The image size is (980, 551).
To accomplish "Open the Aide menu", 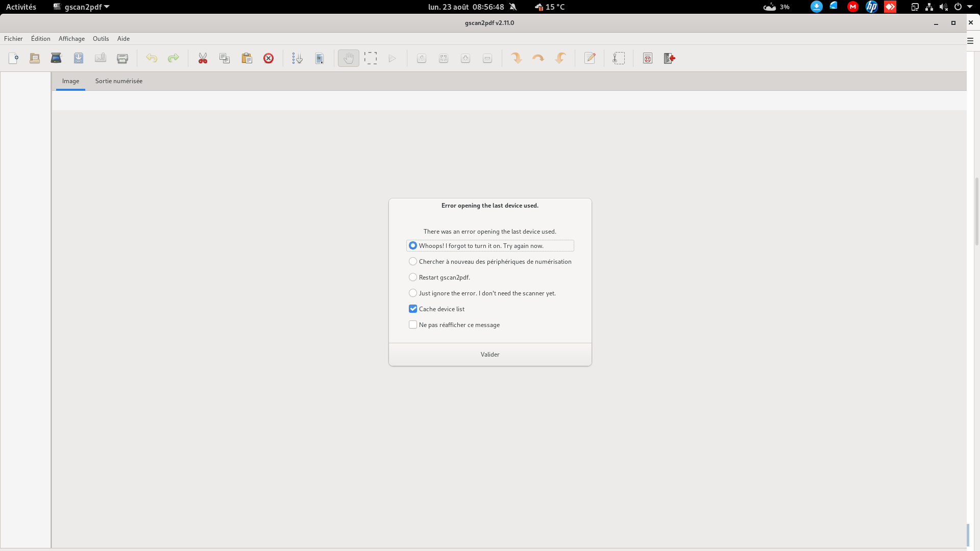I will (124, 39).
